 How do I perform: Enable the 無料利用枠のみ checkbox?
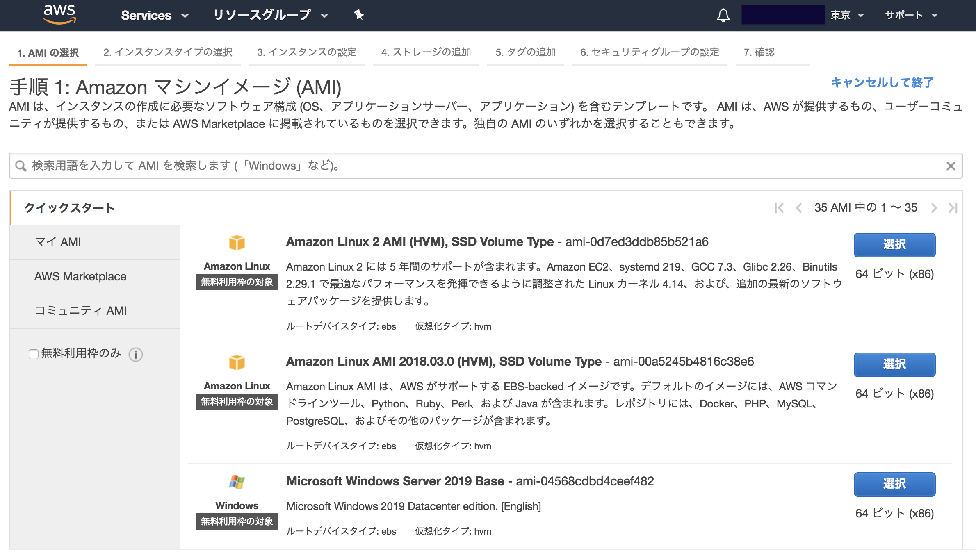point(34,354)
